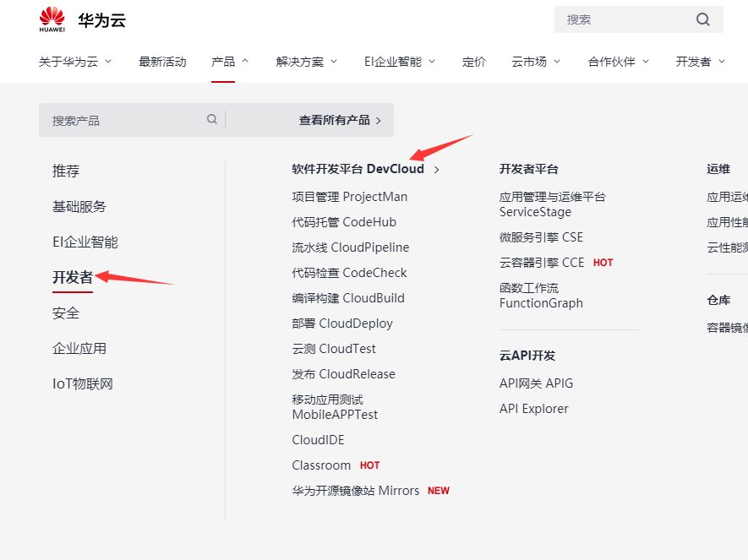
Task: Click the HOT badge next to Classroom
Action: click(x=369, y=465)
